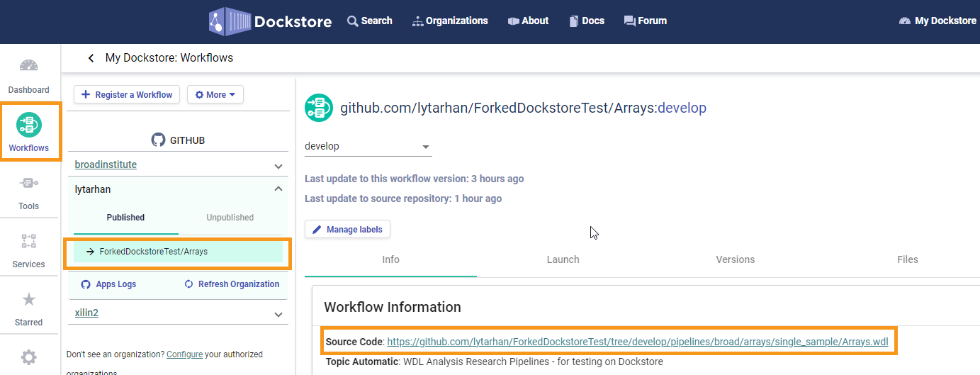Open Tools in the sidebar
This screenshot has height=375, width=980.
click(x=29, y=193)
